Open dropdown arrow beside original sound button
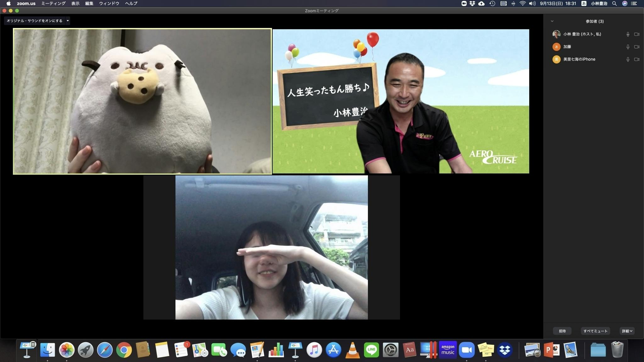644x362 pixels. (x=68, y=21)
